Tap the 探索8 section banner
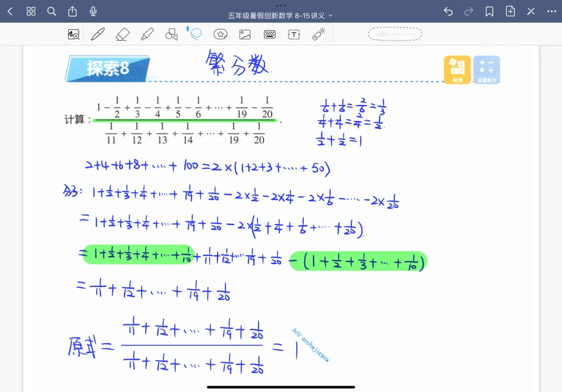The height and width of the screenshot is (392, 562). tap(108, 69)
